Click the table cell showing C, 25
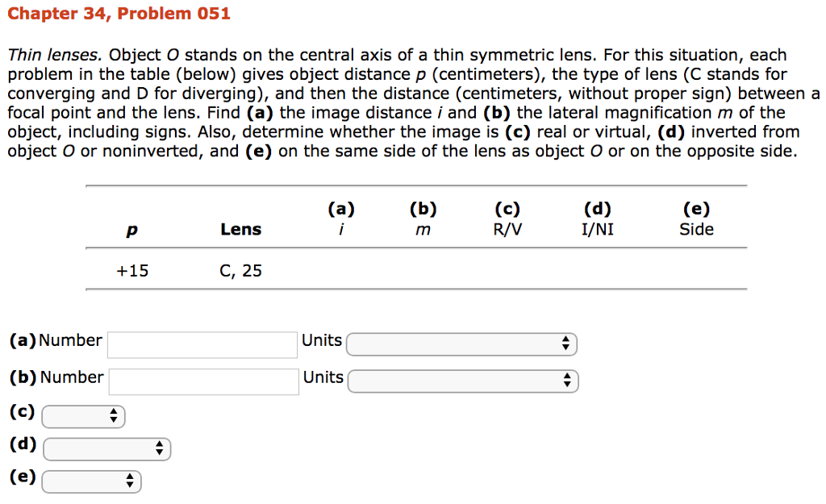The width and height of the screenshot is (826, 504). (240, 270)
